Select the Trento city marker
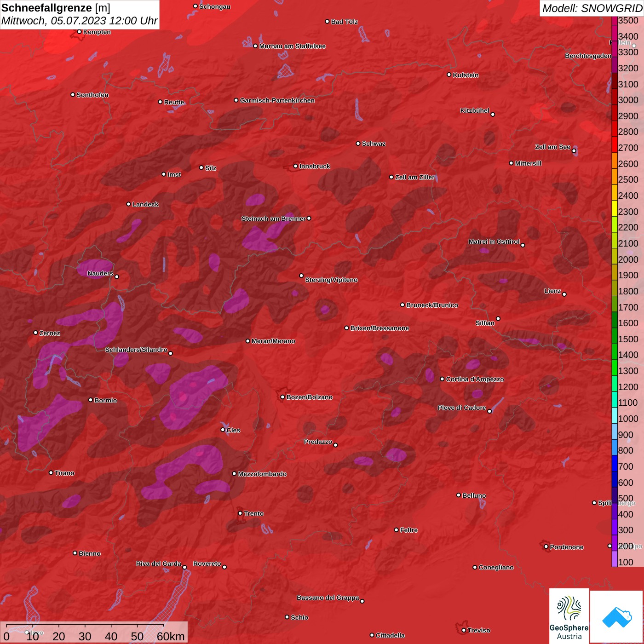The width and height of the screenshot is (644, 644). 240,513
